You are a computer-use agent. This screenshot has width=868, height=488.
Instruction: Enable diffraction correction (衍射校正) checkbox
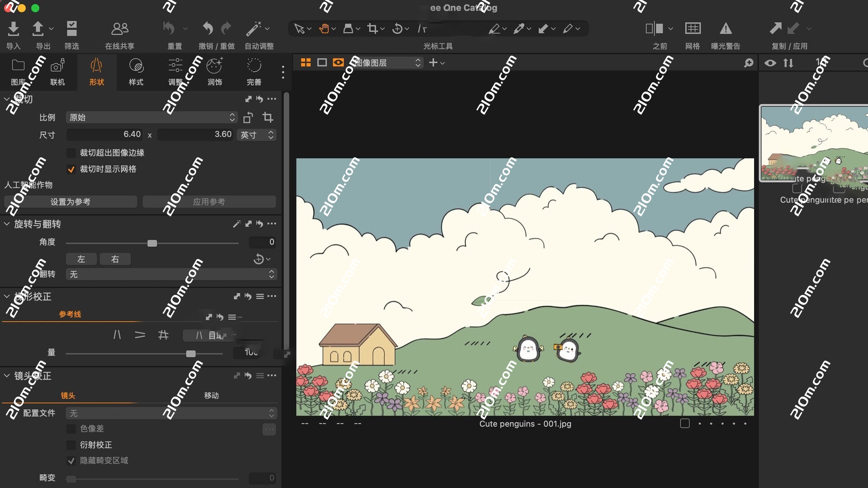click(71, 445)
